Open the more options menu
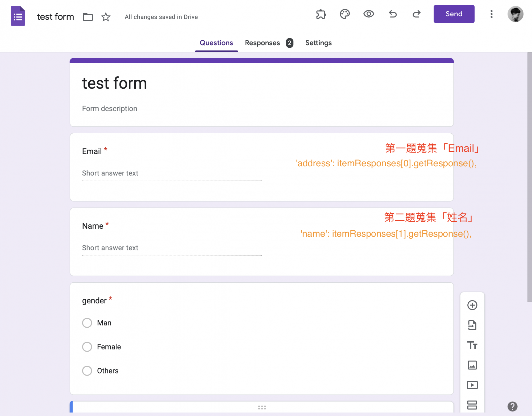This screenshot has width=532, height=416. click(492, 14)
